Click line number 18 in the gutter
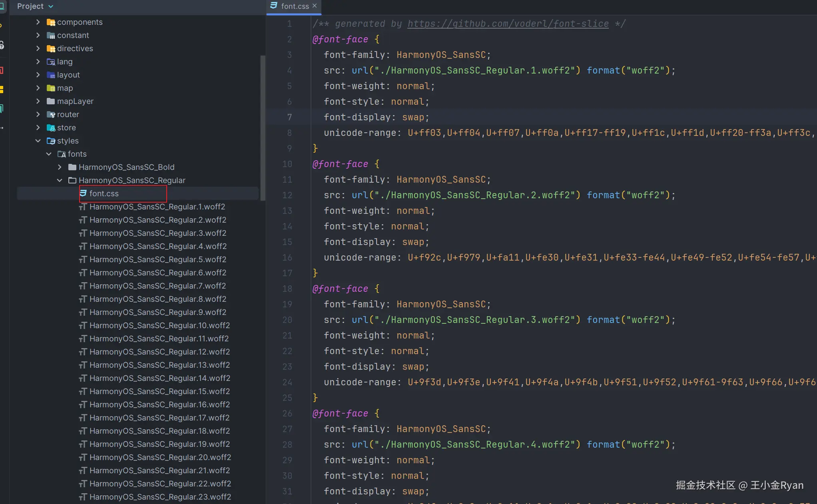The height and width of the screenshot is (504, 817). click(287, 289)
